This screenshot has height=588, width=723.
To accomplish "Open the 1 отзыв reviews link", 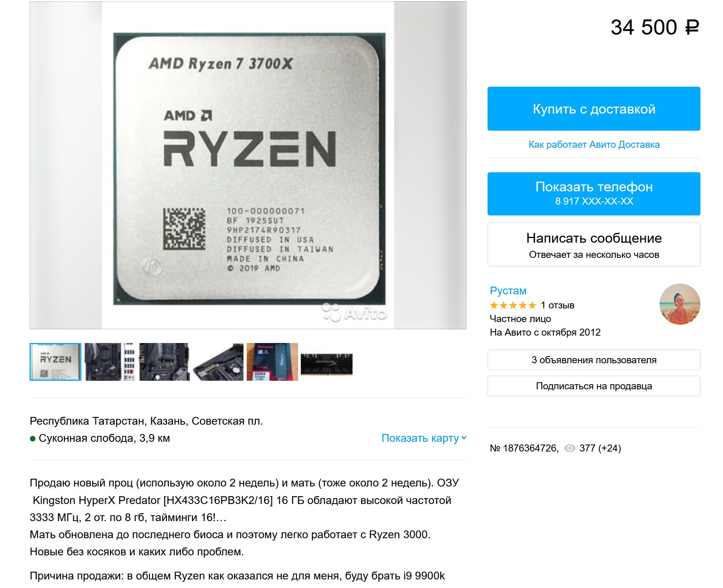I will click(x=557, y=305).
